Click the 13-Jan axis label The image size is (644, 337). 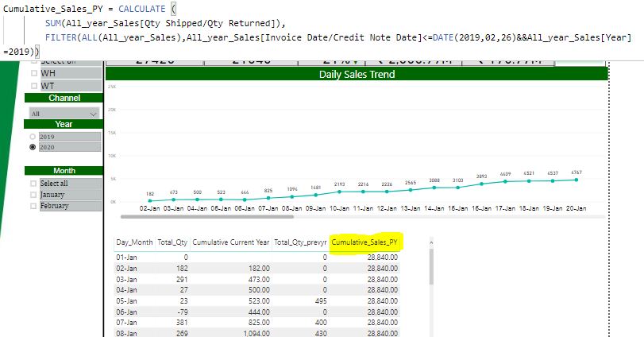(411, 208)
